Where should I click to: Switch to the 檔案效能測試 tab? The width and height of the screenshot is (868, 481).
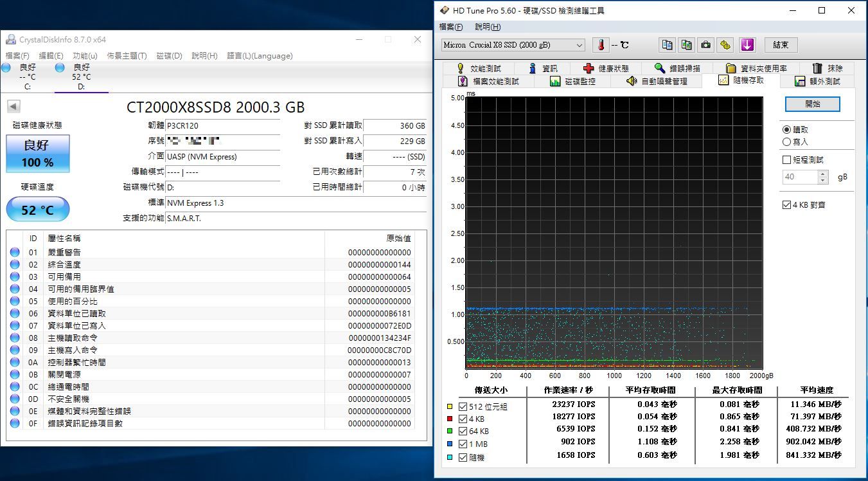coord(488,81)
